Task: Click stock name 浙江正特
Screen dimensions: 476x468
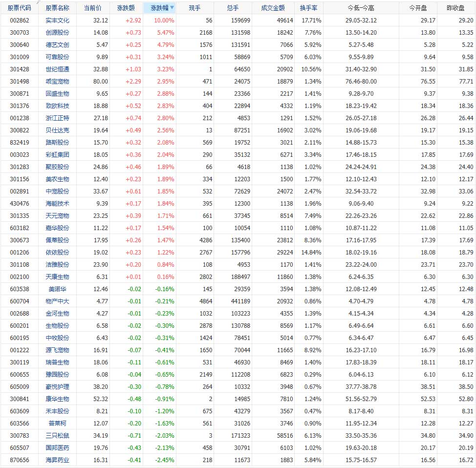Action: [x=57, y=118]
